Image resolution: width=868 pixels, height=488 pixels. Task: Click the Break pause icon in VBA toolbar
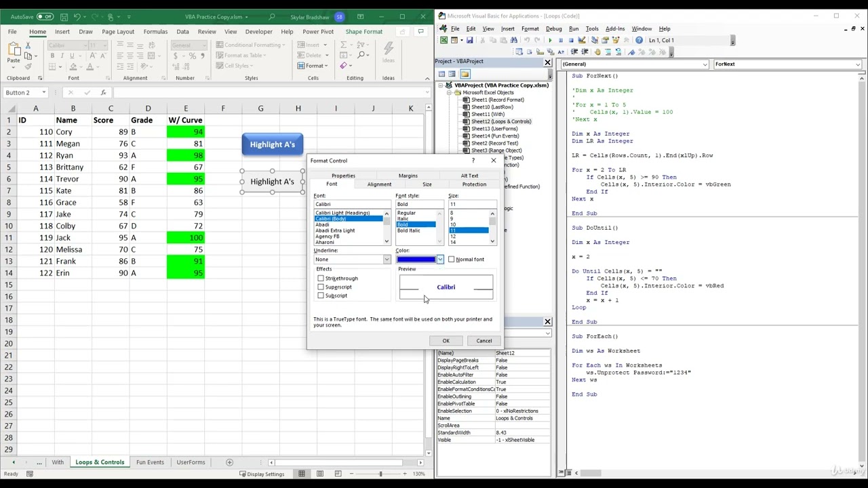coord(560,41)
